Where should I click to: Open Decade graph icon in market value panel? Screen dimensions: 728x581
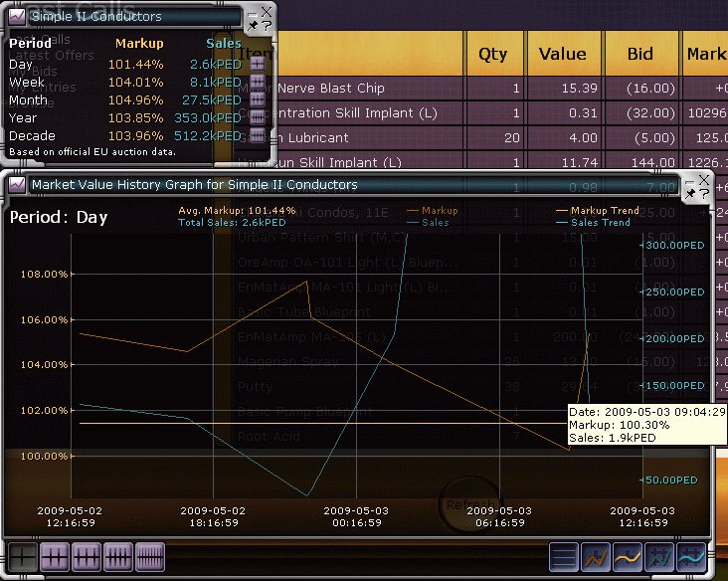pyautogui.click(x=258, y=135)
